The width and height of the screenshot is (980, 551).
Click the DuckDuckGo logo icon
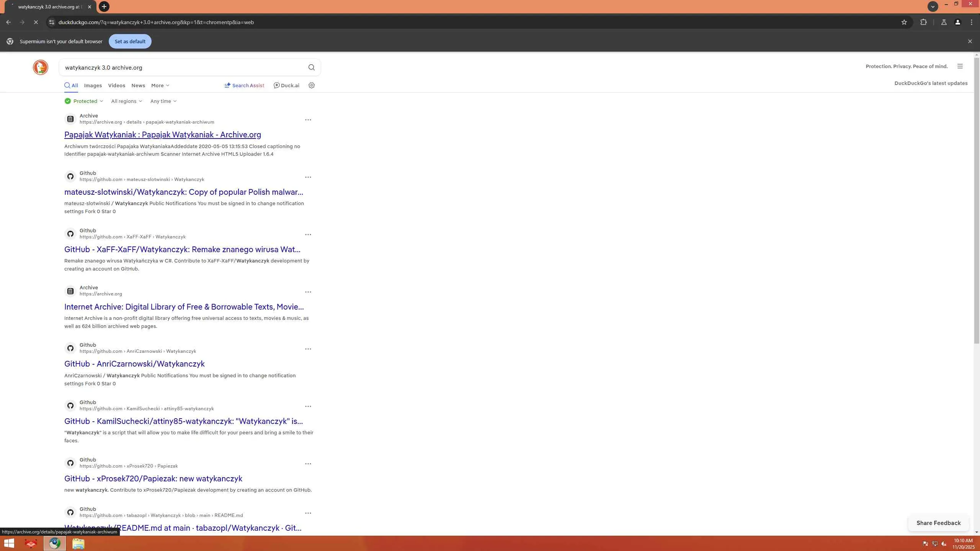(40, 67)
